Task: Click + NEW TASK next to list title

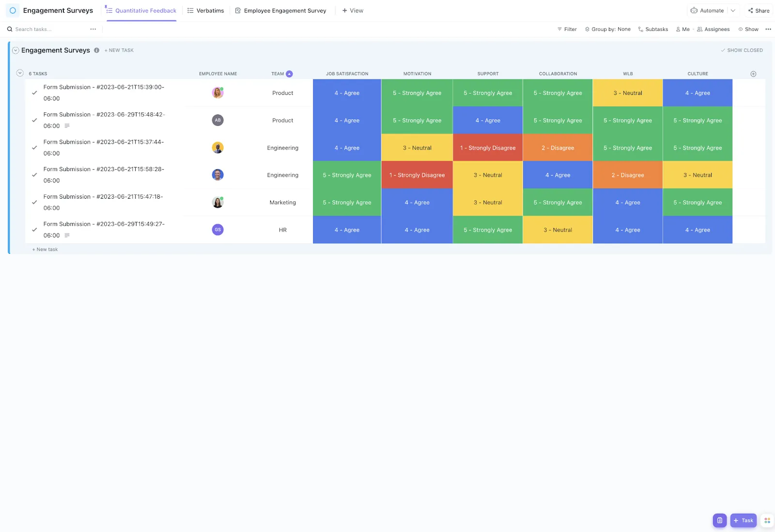Action: [119, 50]
